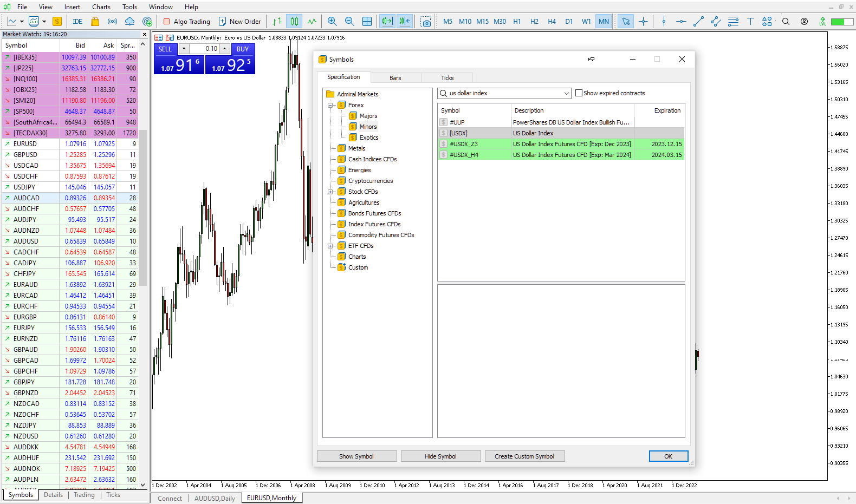856x504 pixels.
Task: Open the profiles dropdown arrow
Action: click(x=44, y=22)
